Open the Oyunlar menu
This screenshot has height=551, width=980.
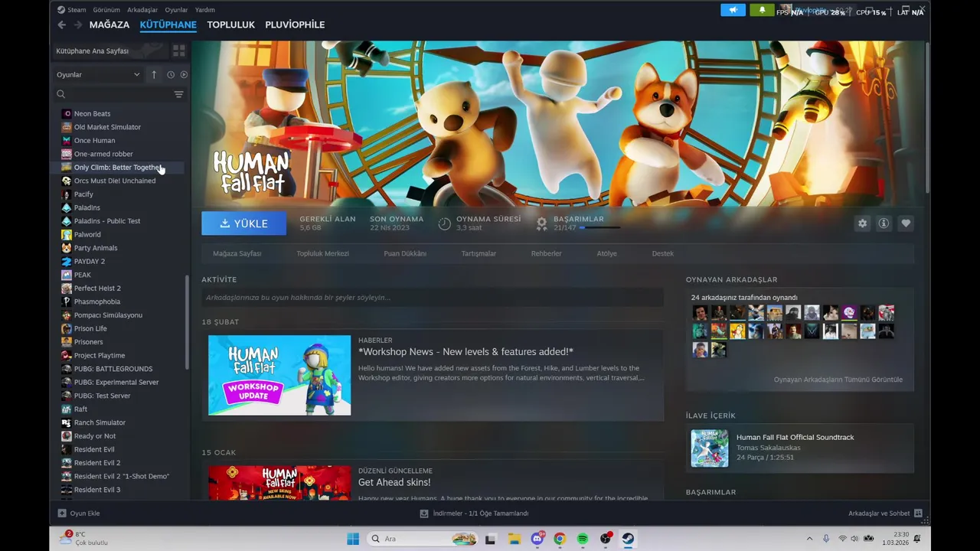pyautogui.click(x=176, y=10)
